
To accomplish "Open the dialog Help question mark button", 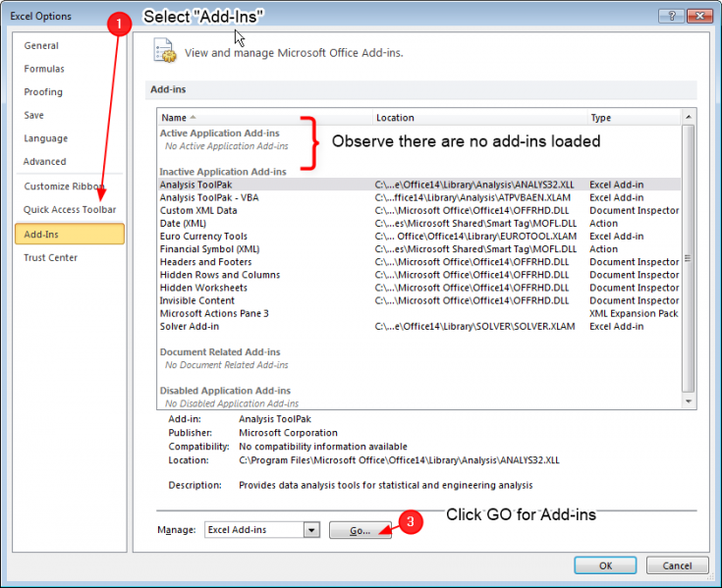I will [671, 16].
